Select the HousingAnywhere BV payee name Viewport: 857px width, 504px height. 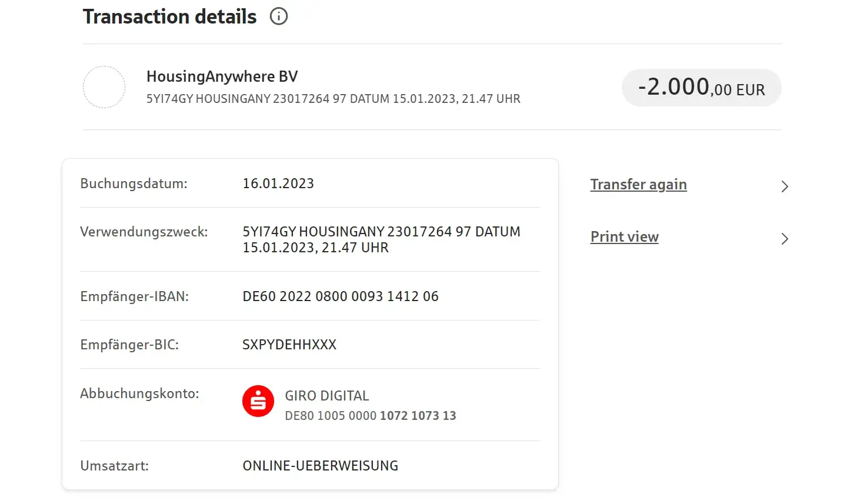[x=222, y=76]
